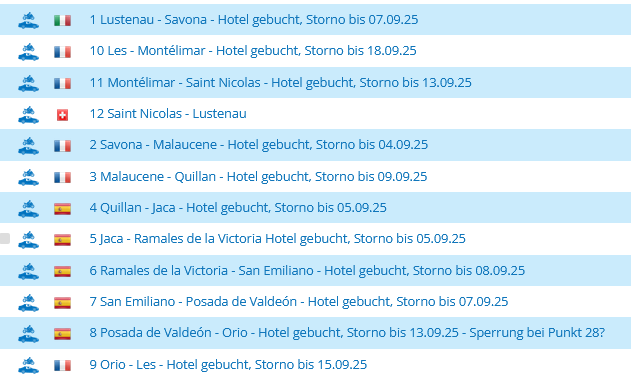
Task: Open route 10 Les - Montélimar
Action: click(253, 50)
